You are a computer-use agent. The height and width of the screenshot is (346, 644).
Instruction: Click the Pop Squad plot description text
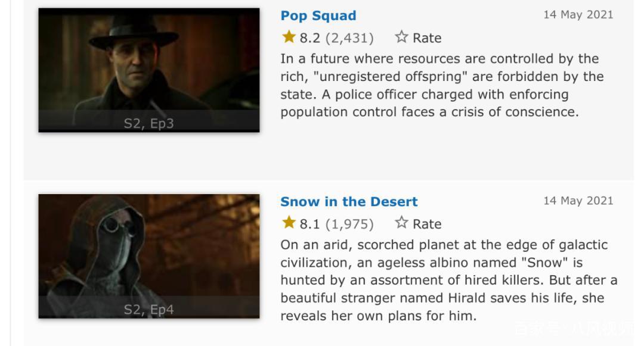coord(441,85)
